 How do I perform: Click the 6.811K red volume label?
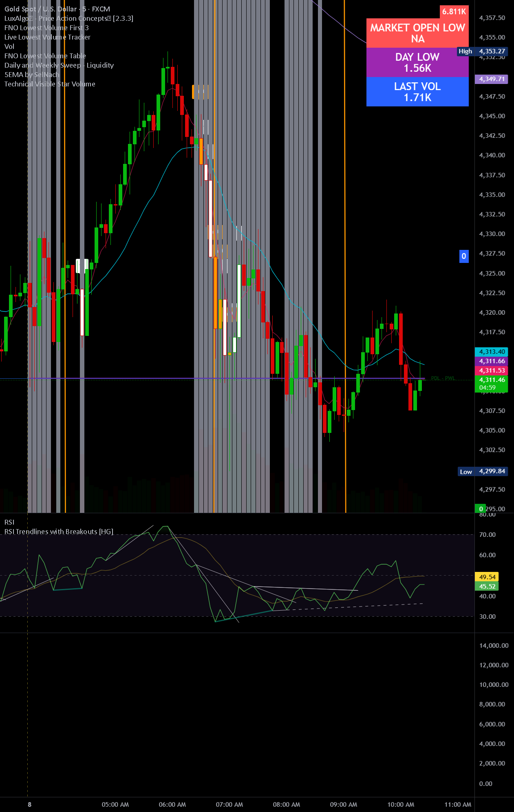[x=454, y=11]
